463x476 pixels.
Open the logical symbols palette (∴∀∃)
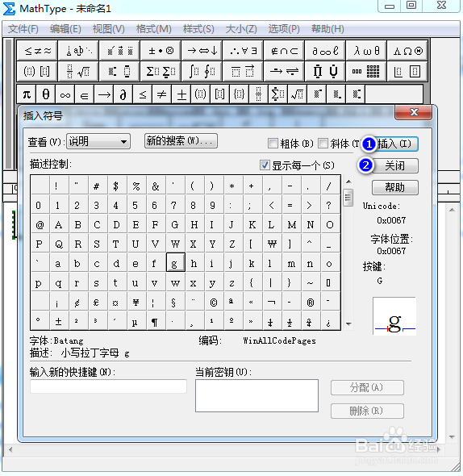coord(244,51)
